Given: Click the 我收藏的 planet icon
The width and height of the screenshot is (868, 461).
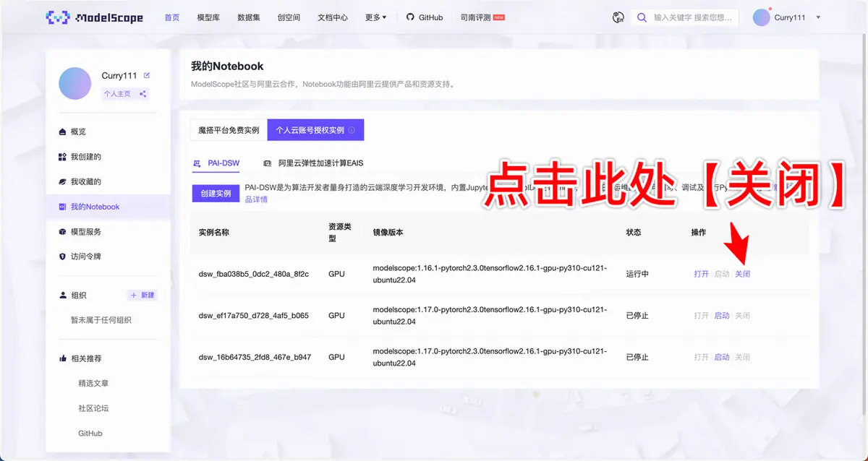Looking at the screenshot, I should [x=62, y=181].
